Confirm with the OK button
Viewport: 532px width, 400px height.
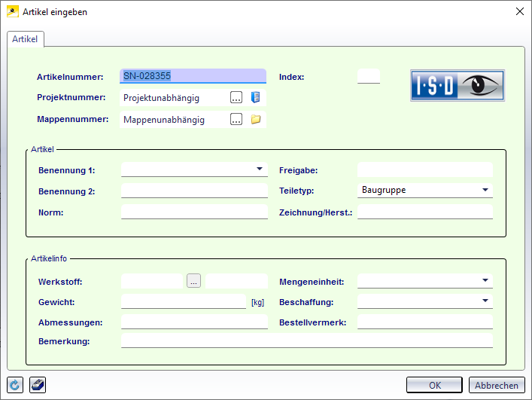434,385
